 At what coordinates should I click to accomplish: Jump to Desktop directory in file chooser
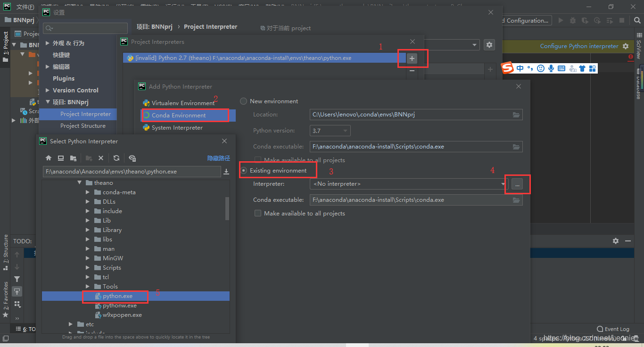coord(61,158)
